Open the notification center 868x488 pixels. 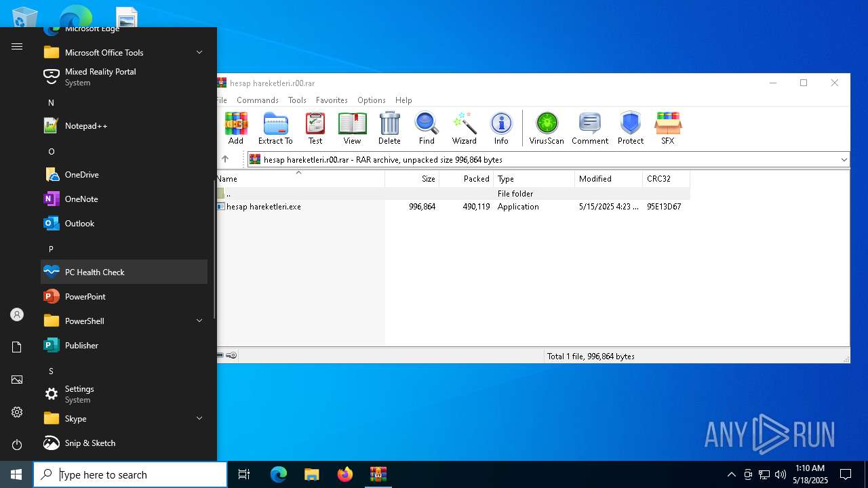click(x=846, y=474)
